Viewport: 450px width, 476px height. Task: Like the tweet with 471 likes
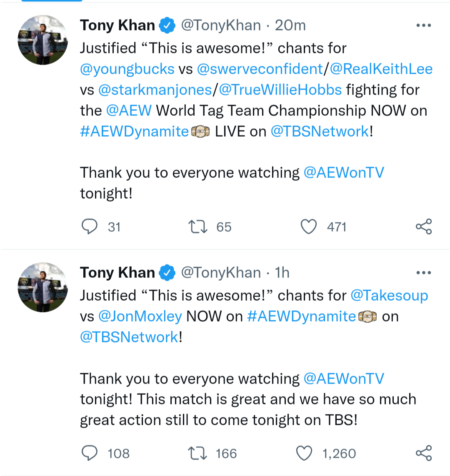(x=309, y=227)
